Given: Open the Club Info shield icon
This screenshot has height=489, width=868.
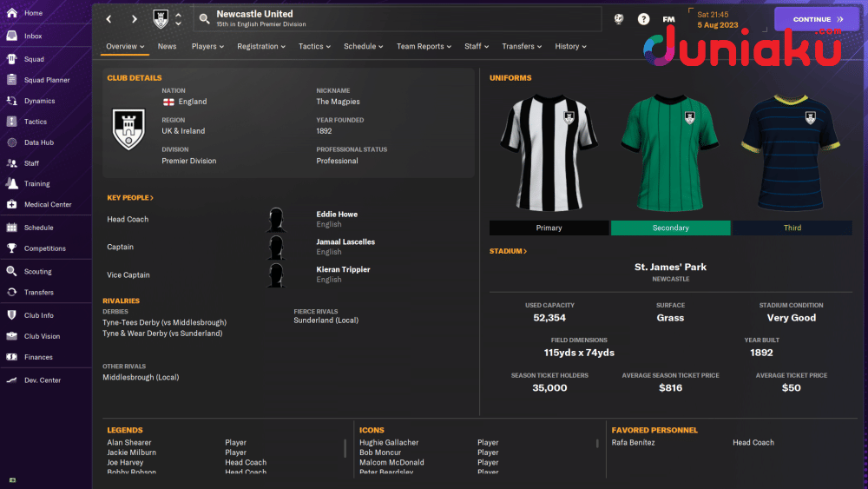Looking at the screenshot, I should 11,315.
